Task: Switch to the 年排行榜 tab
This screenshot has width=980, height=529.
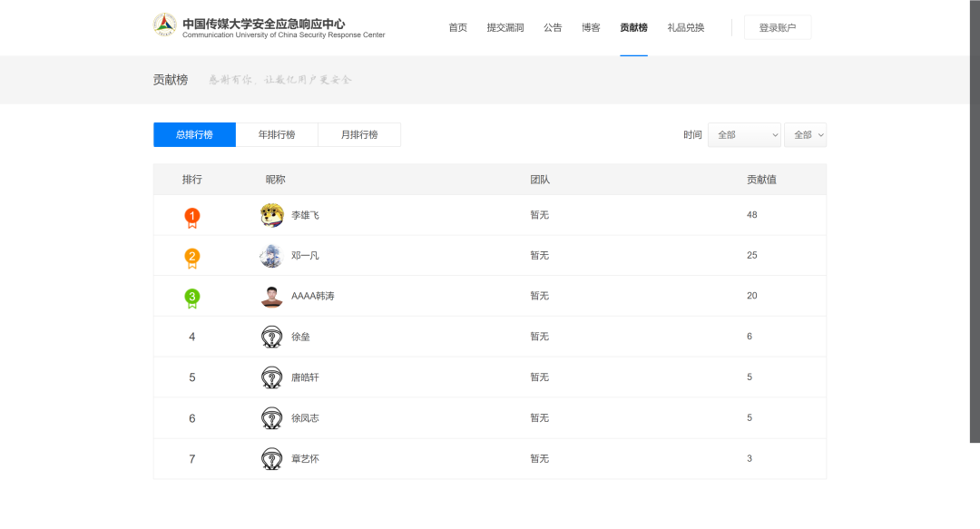Action: (277, 134)
